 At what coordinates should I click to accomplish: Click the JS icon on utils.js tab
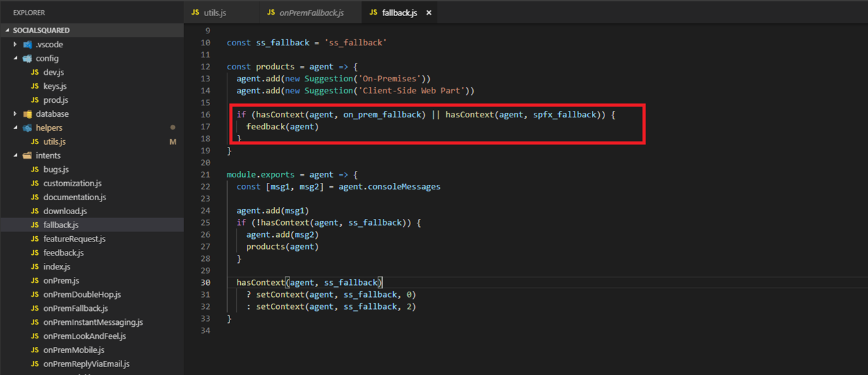point(195,13)
